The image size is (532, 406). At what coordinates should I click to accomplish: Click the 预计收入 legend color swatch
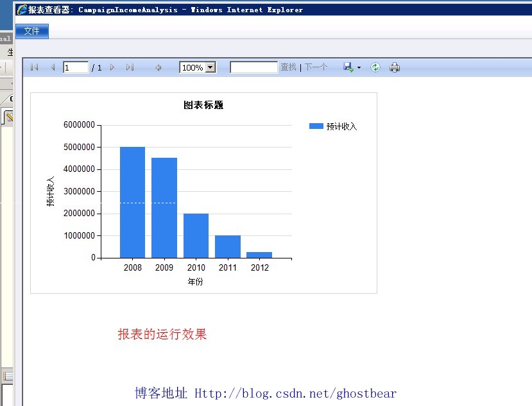[x=316, y=126]
